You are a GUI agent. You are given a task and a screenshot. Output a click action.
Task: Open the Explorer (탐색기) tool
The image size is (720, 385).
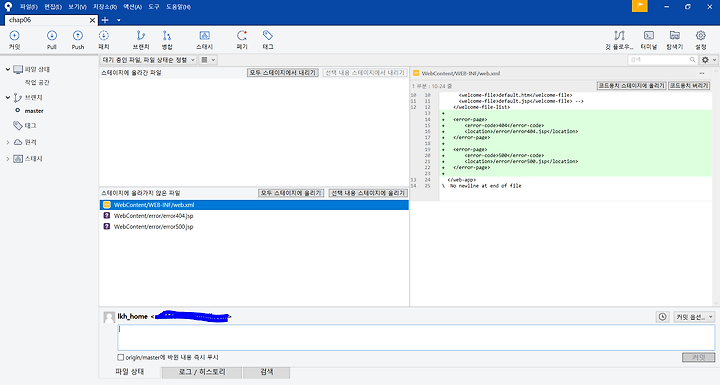675,40
